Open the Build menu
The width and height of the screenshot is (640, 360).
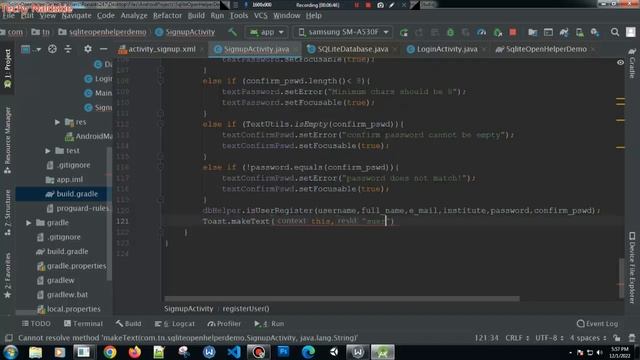pyautogui.click(x=196, y=16)
